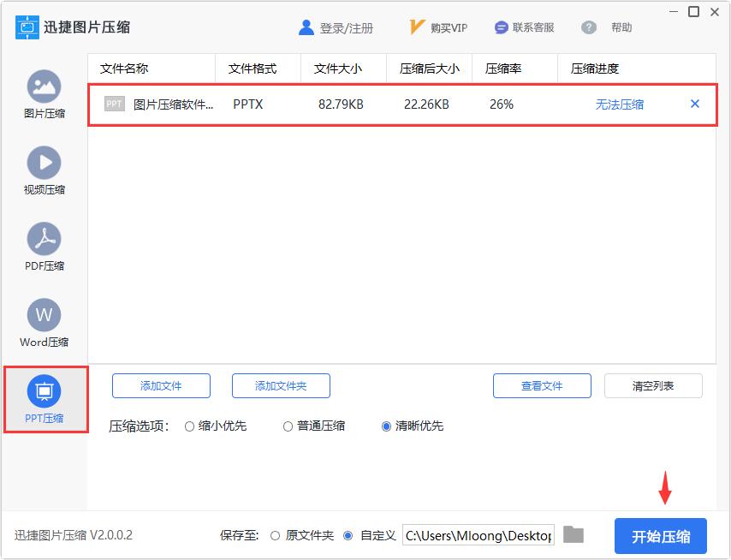Click the 82.79KB file size cell
Viewport: 731px width, 560px height.
(341, 104)
